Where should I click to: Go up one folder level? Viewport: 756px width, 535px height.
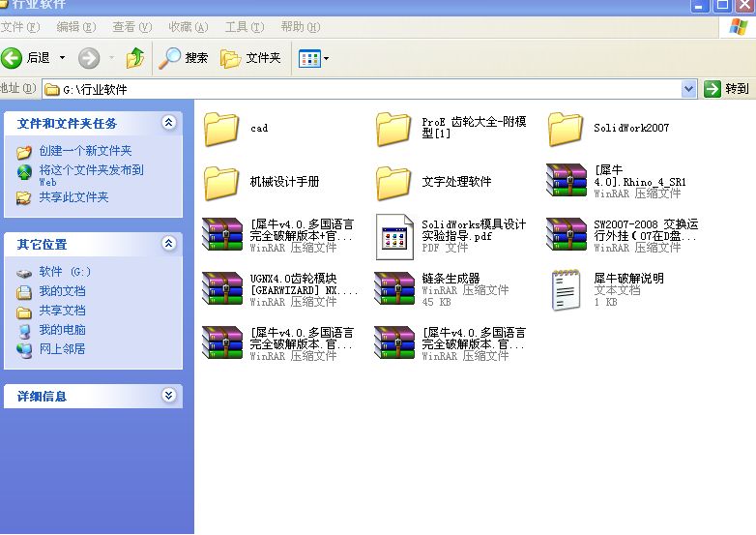click(135, 58)
